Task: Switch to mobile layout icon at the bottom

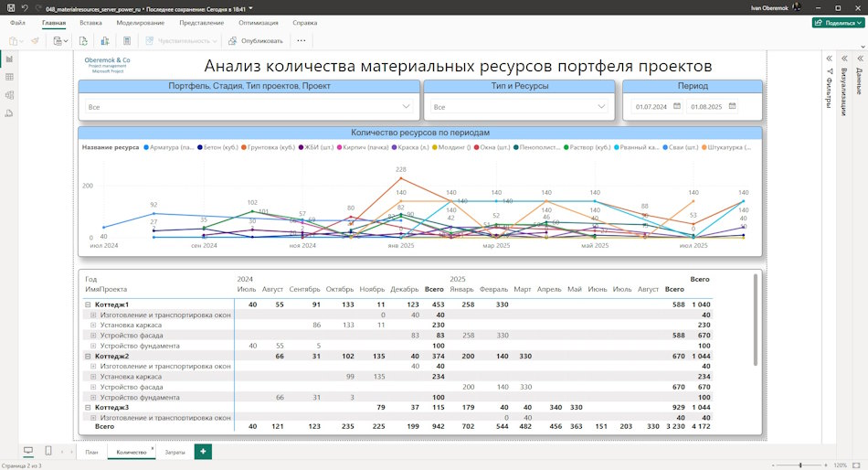Action: pos(48,451)
